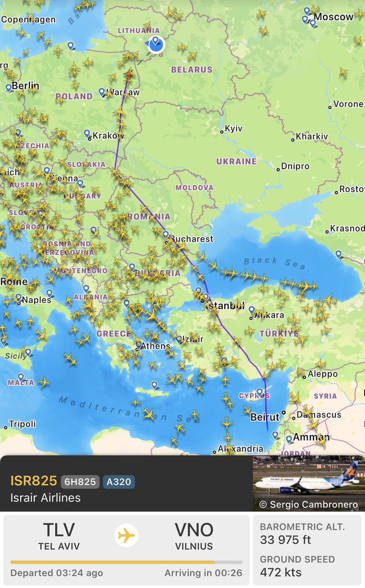
Task: Tap the Black Sea label
Action: [275, 263]
